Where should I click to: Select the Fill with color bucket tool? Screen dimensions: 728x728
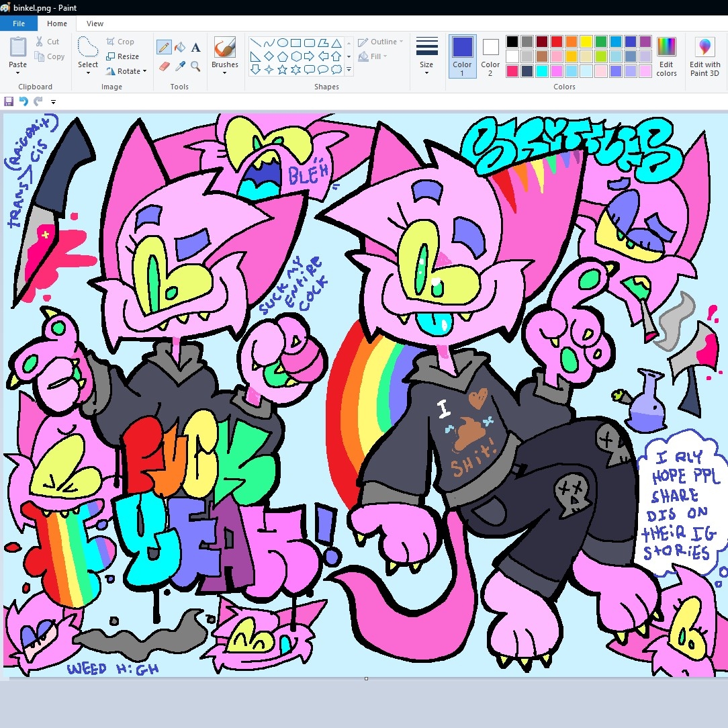(179, 47)
